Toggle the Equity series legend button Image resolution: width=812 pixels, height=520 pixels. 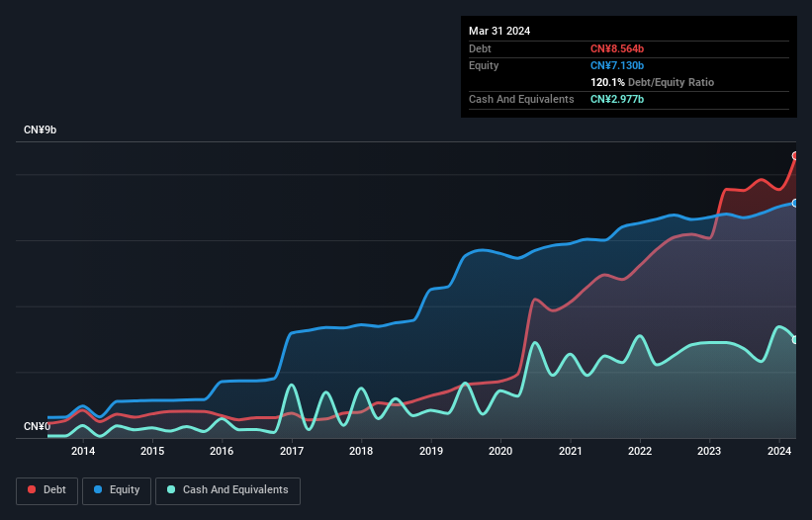[117, 490]
